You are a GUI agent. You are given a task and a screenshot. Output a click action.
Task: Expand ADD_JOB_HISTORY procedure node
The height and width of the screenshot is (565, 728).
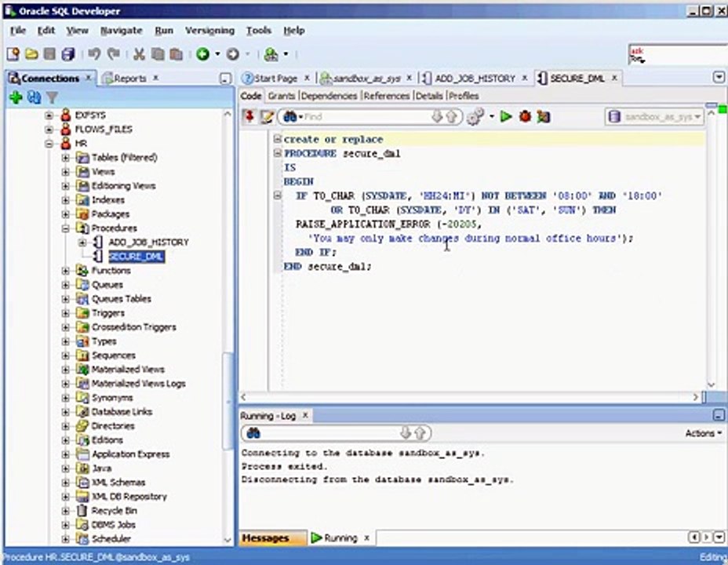coord(82,242)
